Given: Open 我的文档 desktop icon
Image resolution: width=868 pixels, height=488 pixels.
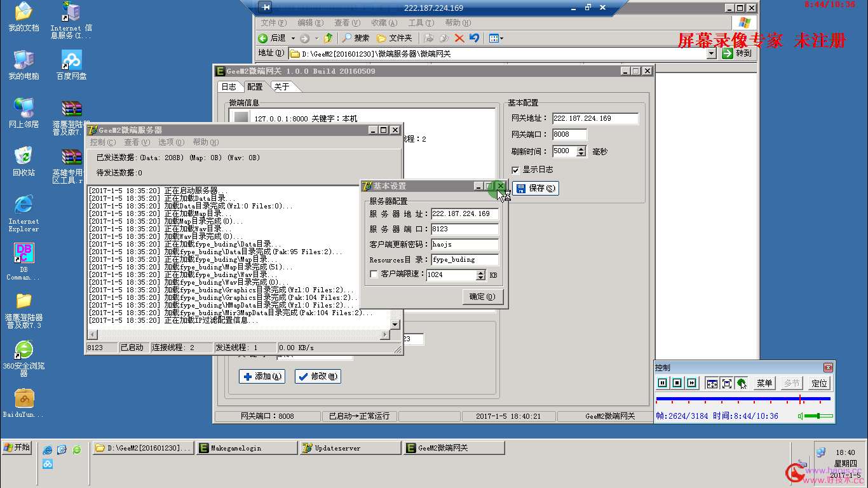Looking at the screenshot, I should pyautogui.click(x=24, y=17).
